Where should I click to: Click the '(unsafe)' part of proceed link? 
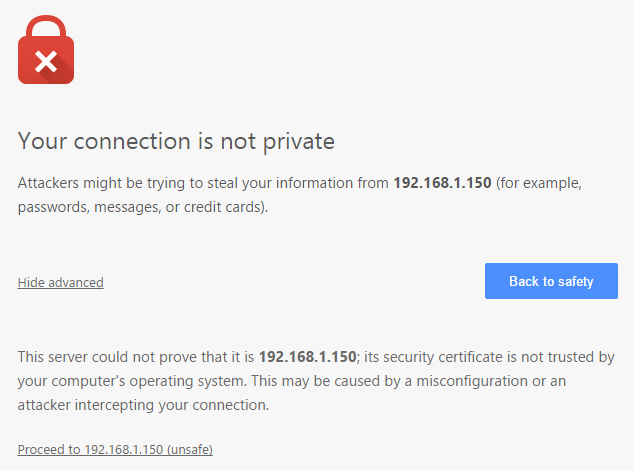(x=190, y=449)
